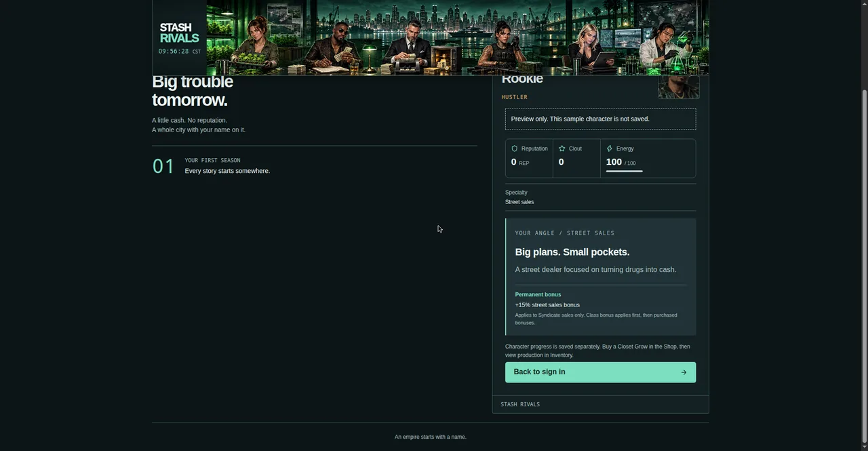Click the arrow icon on Back to sign in
The image size is (868, 451).
[684, 372]
